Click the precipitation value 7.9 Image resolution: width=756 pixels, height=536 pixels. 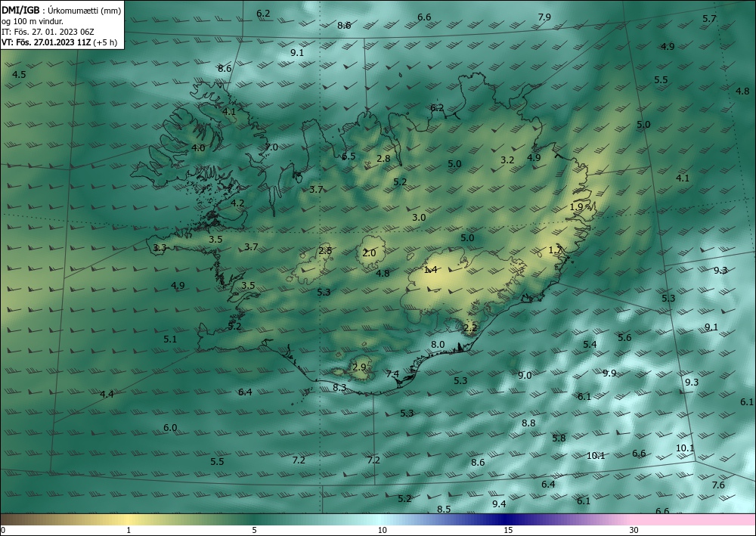point(544,17)
